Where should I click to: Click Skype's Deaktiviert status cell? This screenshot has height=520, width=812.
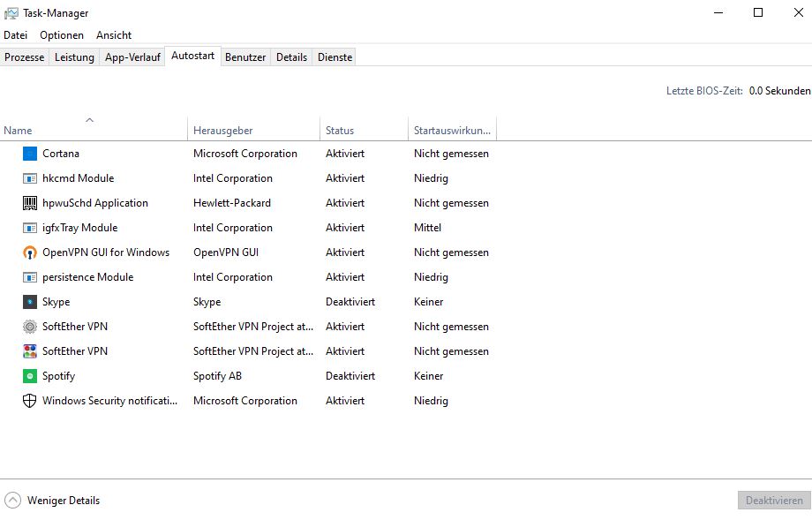click(x=350, y=302)
